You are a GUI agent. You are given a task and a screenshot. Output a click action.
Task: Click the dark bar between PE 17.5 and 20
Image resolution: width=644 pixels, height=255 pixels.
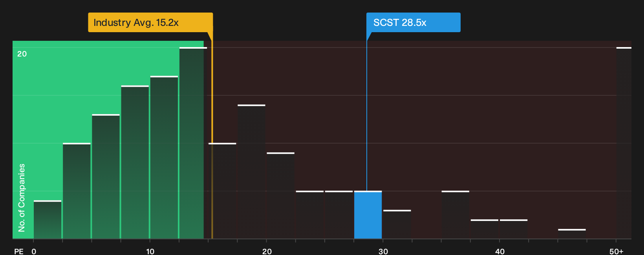pos(251,172)
